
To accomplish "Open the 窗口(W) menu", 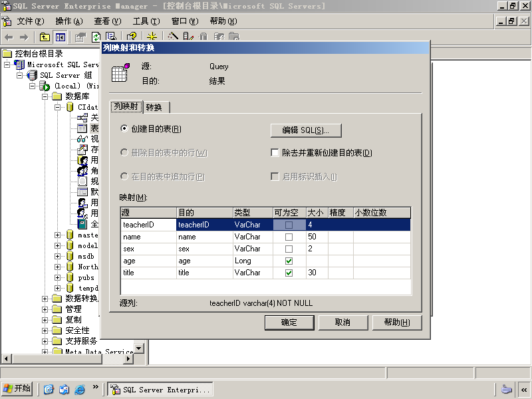I will pyautogui.click(x=185, y=21).
